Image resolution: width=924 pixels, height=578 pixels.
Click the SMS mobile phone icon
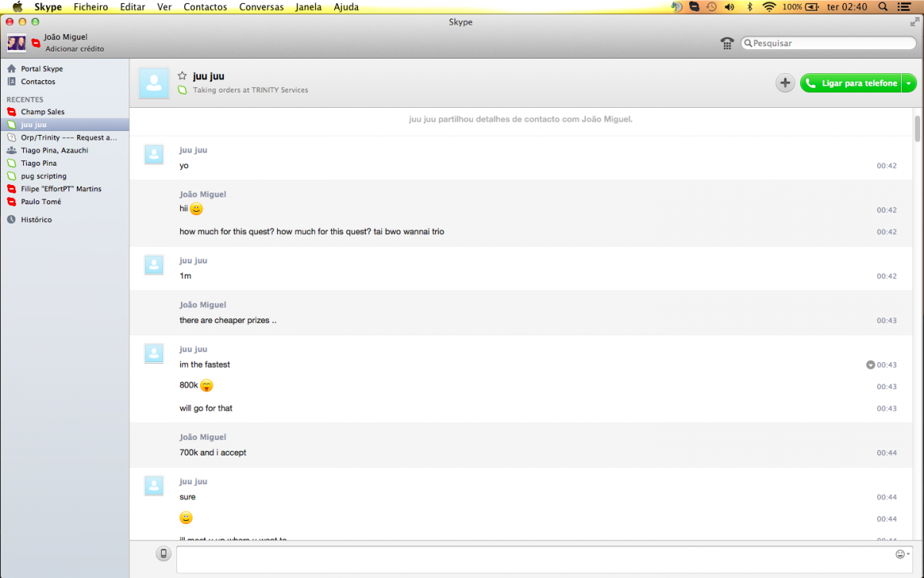point(163,553)
